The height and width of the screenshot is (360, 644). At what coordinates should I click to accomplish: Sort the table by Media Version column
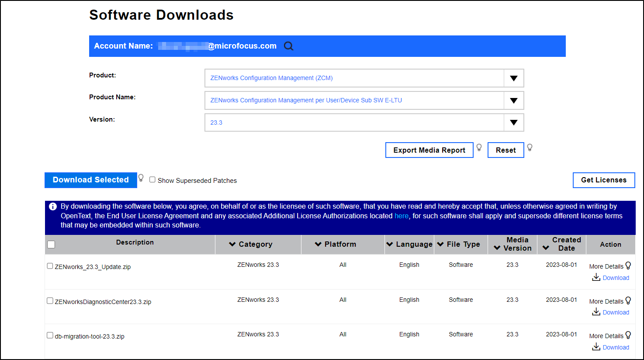pyautogui.click(x=513, y=244)
